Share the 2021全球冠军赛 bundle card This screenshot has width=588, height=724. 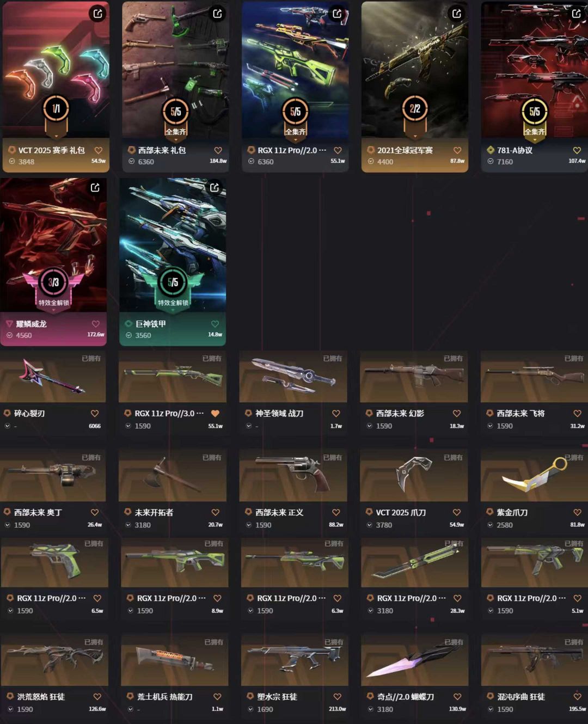tap(456, 14)
